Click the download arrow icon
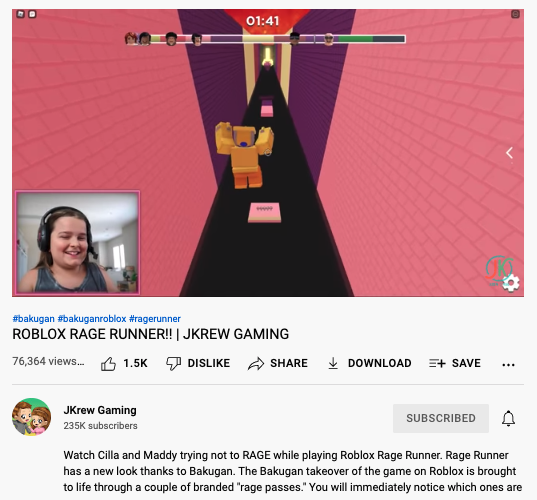The width and height of the screenshot is (537, 500). tap(333, 363)
